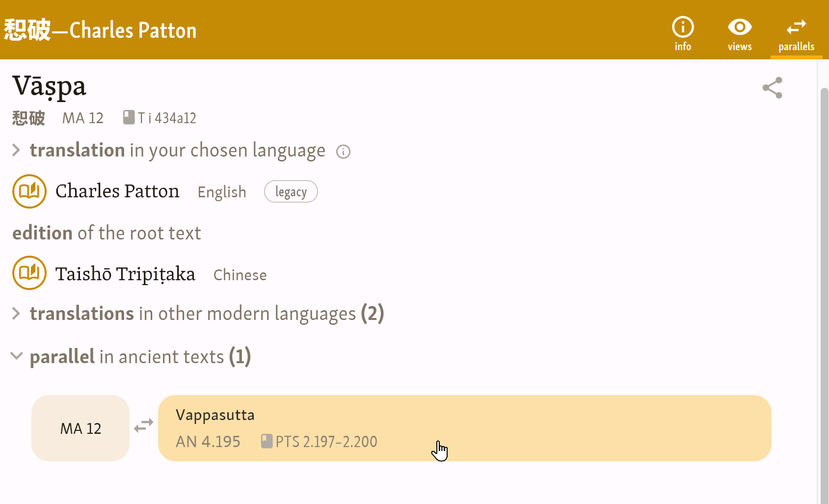Open the Vappasutta AN 4.195 parallel card
Viewport: 829px width, 504px height.
pyautogui.click(x=464, y=427)
